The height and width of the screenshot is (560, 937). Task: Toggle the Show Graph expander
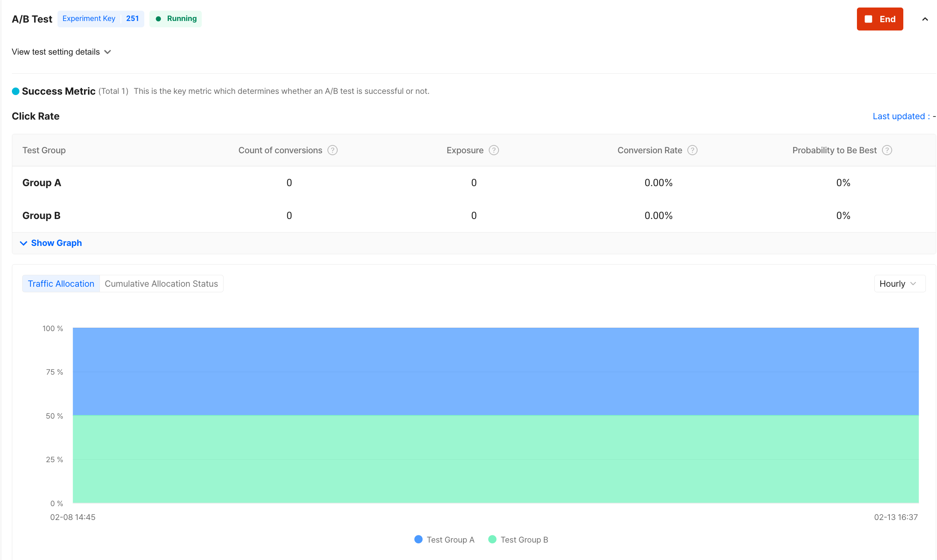[51, 243]
